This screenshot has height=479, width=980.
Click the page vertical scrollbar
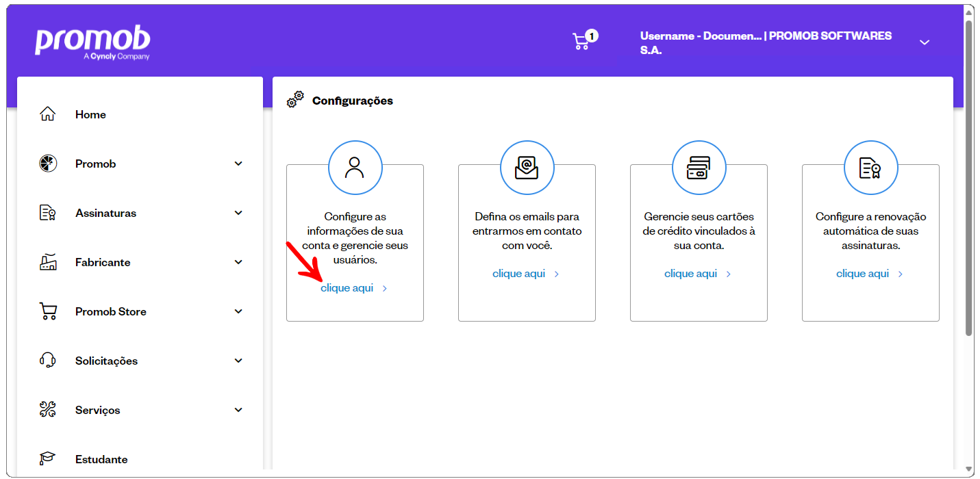969,178
